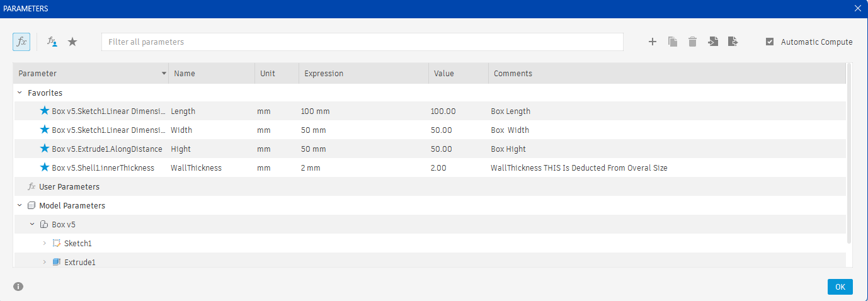868x301 pixels.
Task: Toggle the Automatic Compute checkbox
Action: [770, 42]
